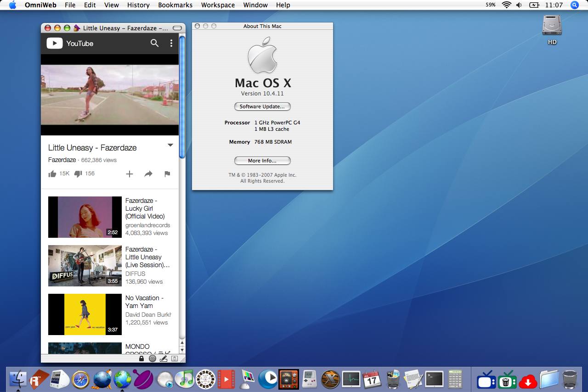The image size is (588, 392).
Task: Toggle the OmniWeb tab drawer icon
Action: [175, 358]
